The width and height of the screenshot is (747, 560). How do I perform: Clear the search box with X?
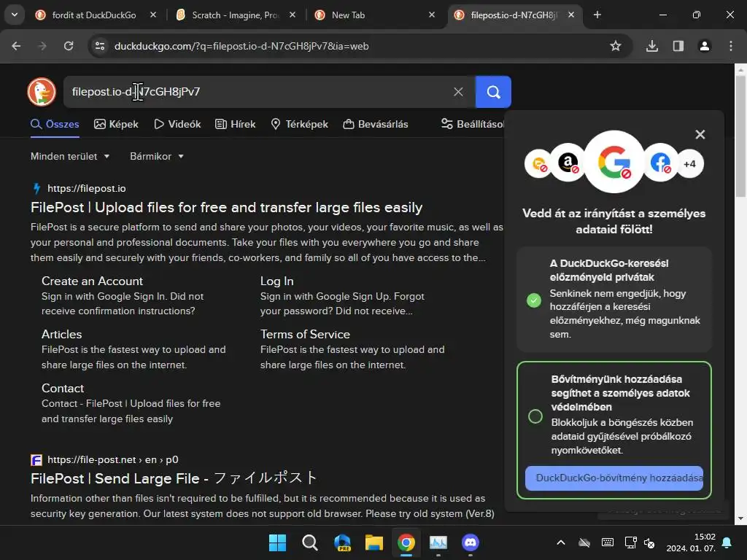(x=458, y=92)
